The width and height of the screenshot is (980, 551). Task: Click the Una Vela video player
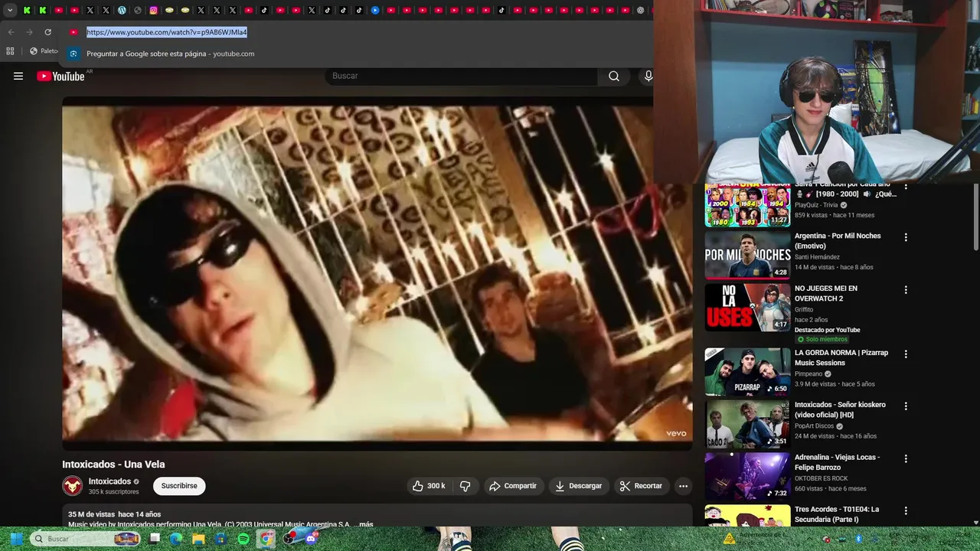coord(377,272)
